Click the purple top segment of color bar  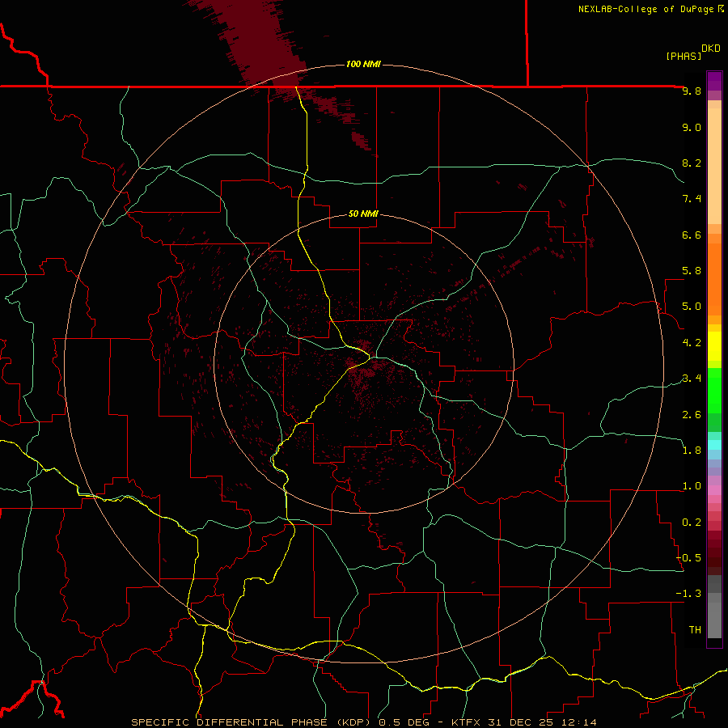tap(714, 81)
